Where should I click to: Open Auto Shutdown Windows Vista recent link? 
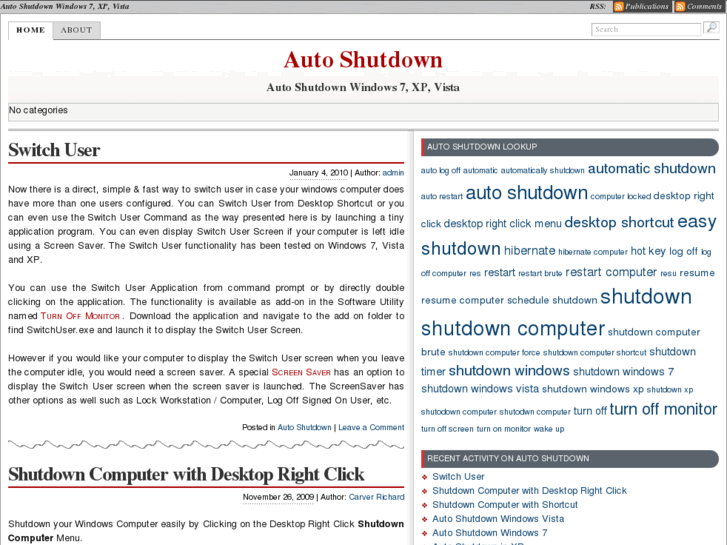498,519
